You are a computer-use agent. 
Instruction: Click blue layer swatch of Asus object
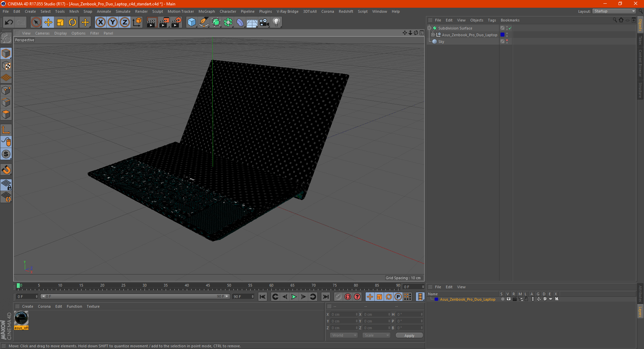[x=502, y=35]
